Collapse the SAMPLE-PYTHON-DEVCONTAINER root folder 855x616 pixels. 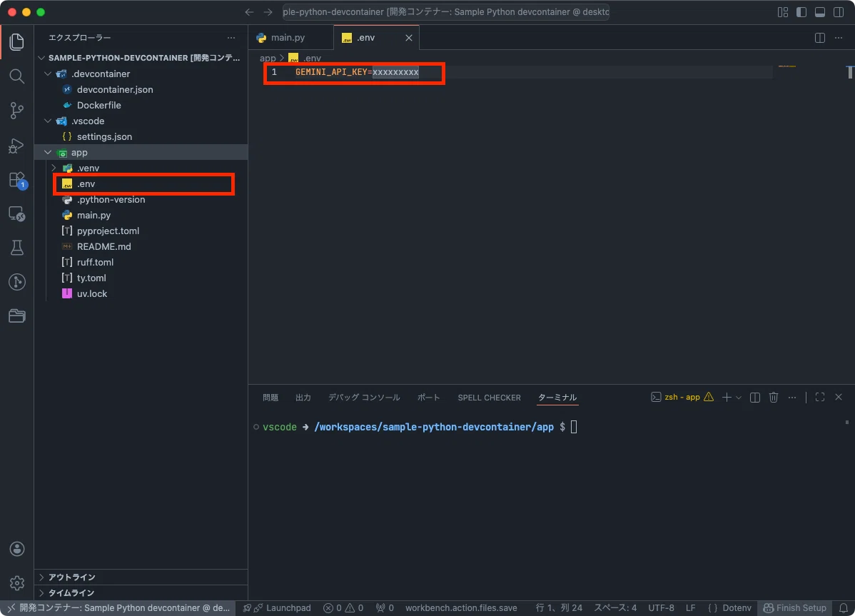point(41,58)
